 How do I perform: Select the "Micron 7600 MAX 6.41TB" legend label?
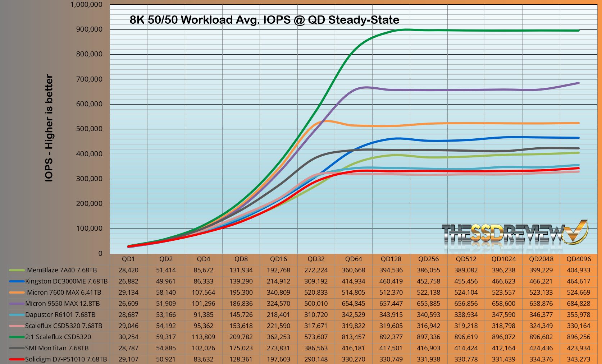click(64, 292)
